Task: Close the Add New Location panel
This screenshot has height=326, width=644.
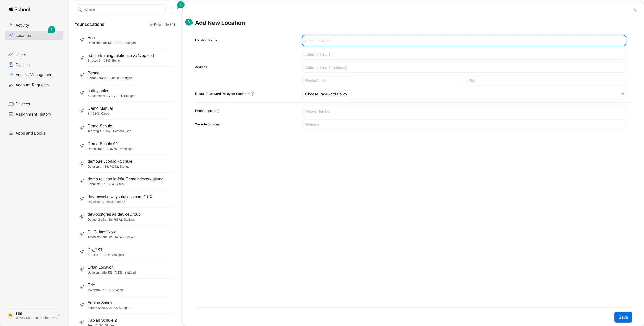Action: 635,10
